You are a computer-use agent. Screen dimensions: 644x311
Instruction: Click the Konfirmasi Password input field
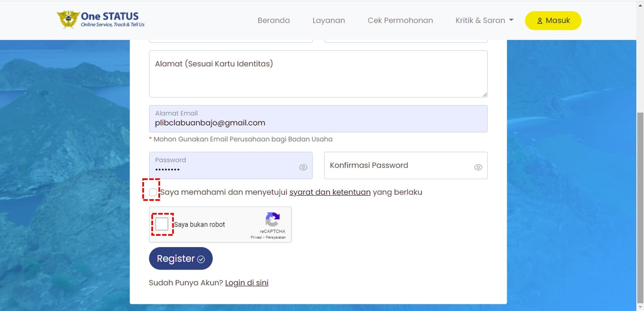click(x=399, y=166)
